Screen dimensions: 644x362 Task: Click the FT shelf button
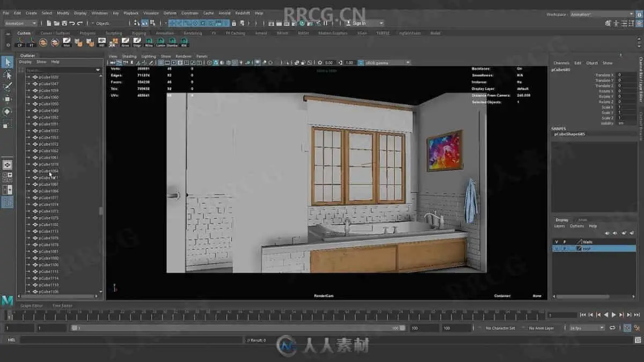click(31, 42)
